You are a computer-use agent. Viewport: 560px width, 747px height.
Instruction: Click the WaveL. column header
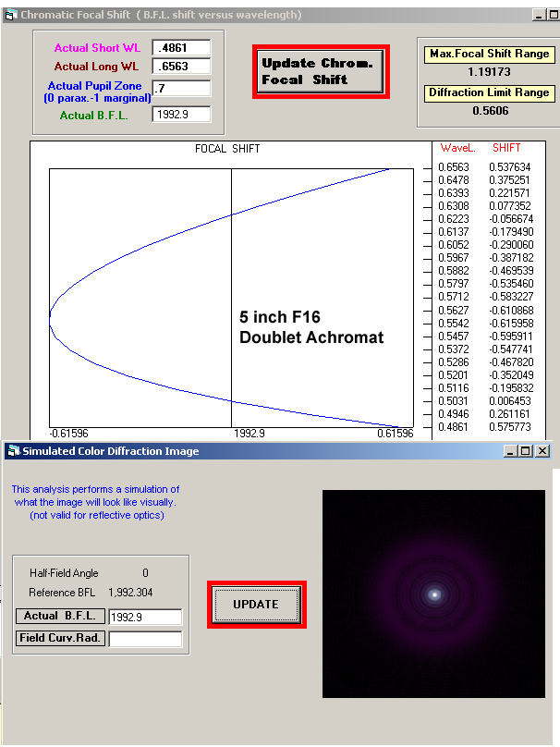(x=458, y=148)
